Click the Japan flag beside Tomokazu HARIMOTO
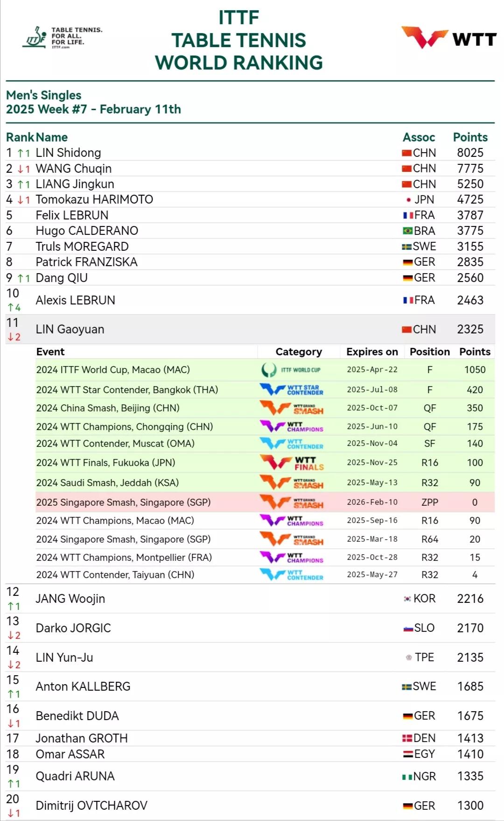504x821 pixels. coord(408,200)
